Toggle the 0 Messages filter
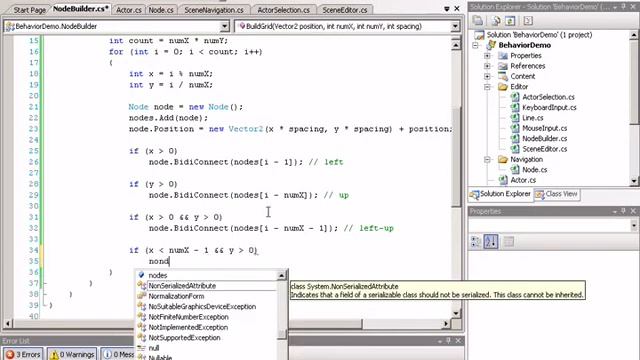640x360 pixels. [118, 354]
